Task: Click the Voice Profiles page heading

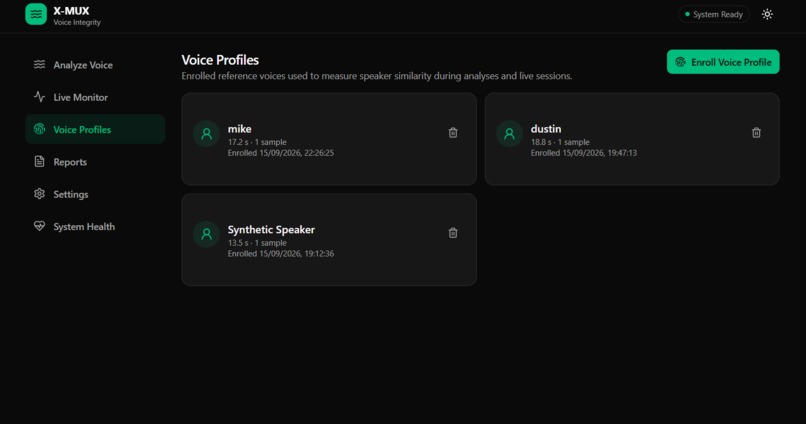Action: pos(220,60)
